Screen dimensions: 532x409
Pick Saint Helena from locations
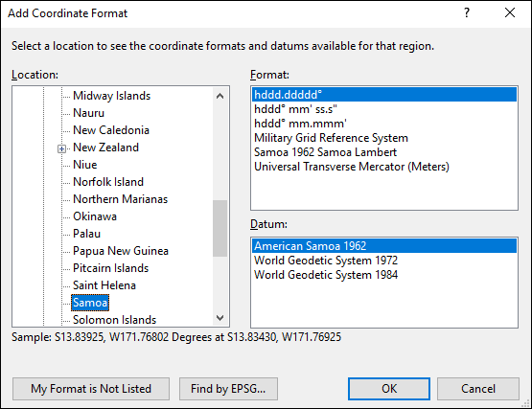(104, 285)
